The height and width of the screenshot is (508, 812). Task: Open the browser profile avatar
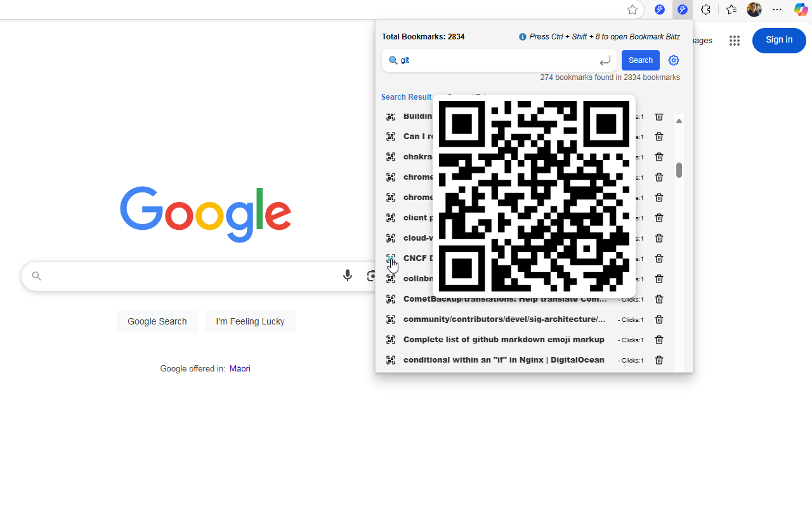point(754,10)
